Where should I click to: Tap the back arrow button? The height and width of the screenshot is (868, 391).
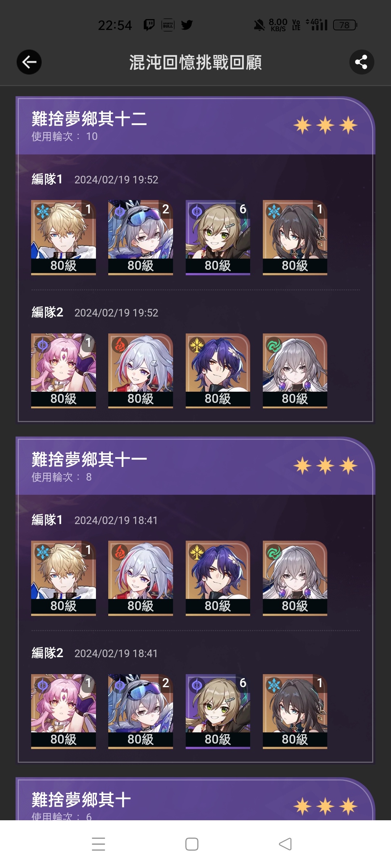[29, 62]
